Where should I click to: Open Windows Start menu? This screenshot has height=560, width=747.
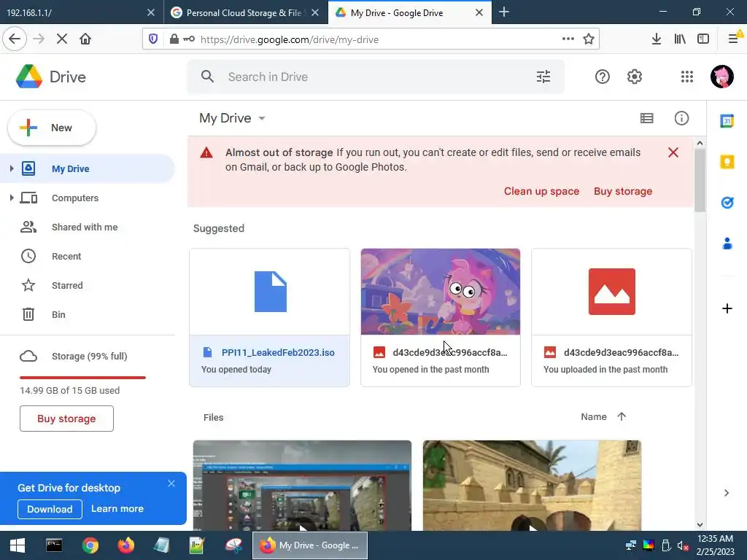pos(18,545)
